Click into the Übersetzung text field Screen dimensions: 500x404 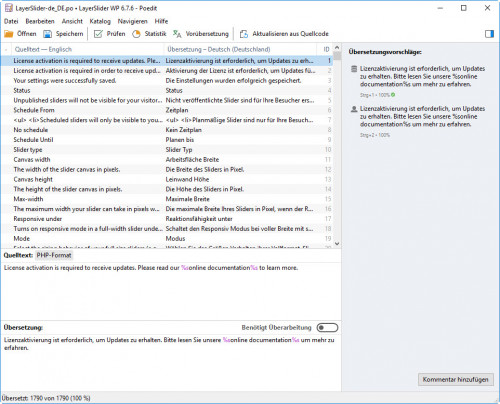(x=170, y=362)
